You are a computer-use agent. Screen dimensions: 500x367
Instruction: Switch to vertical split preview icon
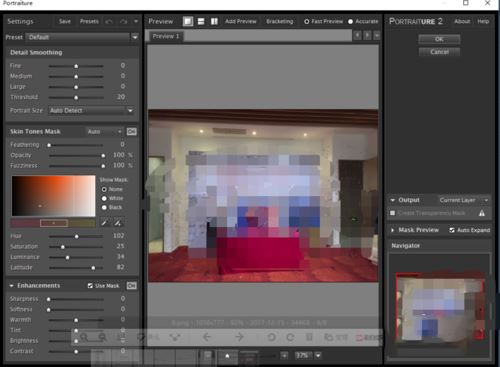pos(214,21)
